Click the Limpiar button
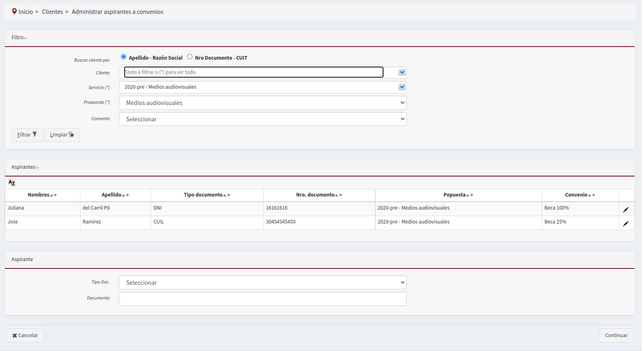This screenshot has width=644, height=351. [x=62, y=135]
